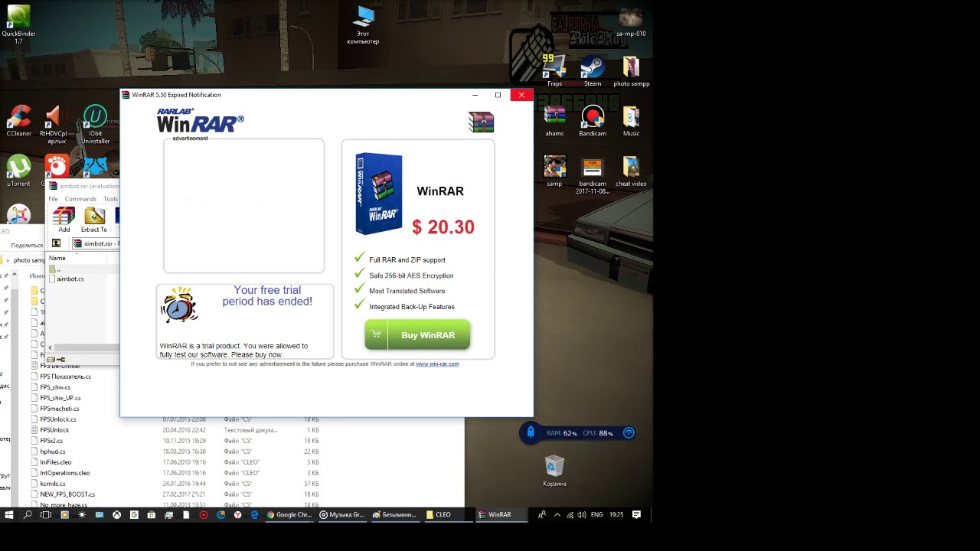Switch to the Музыка taskbar button

tap(342, 515)
